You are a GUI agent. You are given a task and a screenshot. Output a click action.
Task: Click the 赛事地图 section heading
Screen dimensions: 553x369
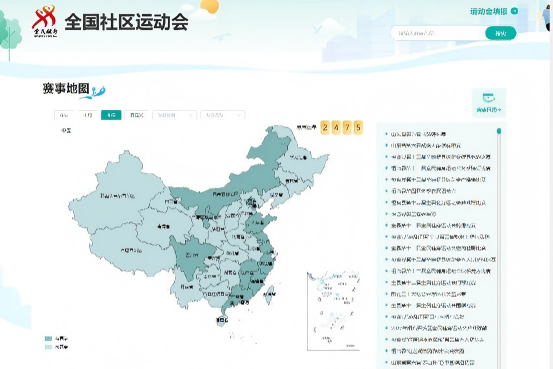coord(66,89)
